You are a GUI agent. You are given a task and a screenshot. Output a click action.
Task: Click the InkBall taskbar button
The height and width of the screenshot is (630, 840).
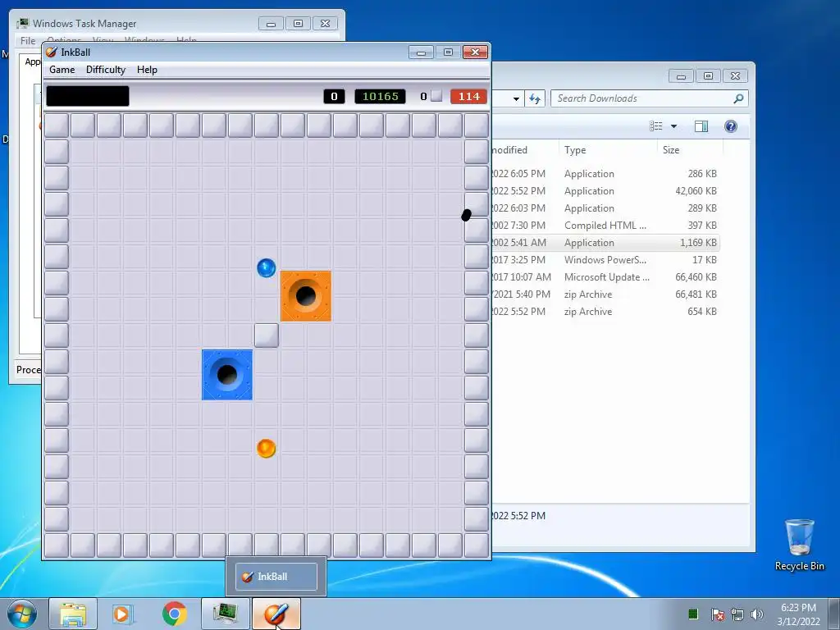click(276, 614)
